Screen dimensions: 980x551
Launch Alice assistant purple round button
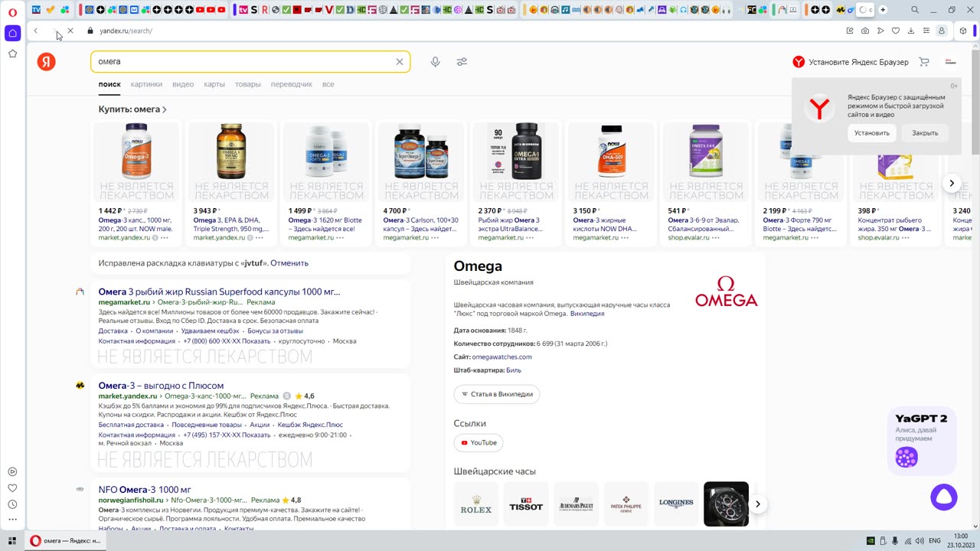[x=944, y=497]
